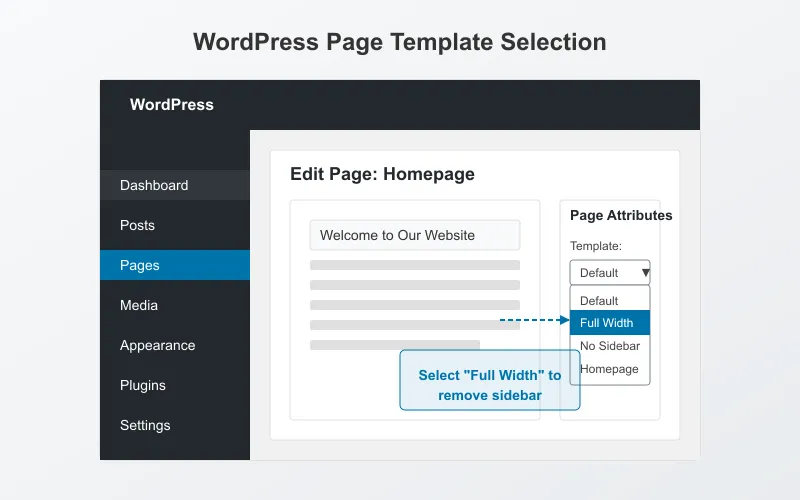800x500 pixels.
Task: Click the Template dropdown arrow
Action: click(x=645, y=273)
